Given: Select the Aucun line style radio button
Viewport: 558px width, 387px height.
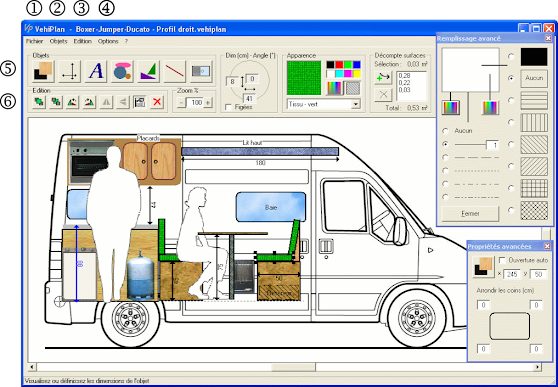Looking at the screenshot, I should click(x=445, y=131).
